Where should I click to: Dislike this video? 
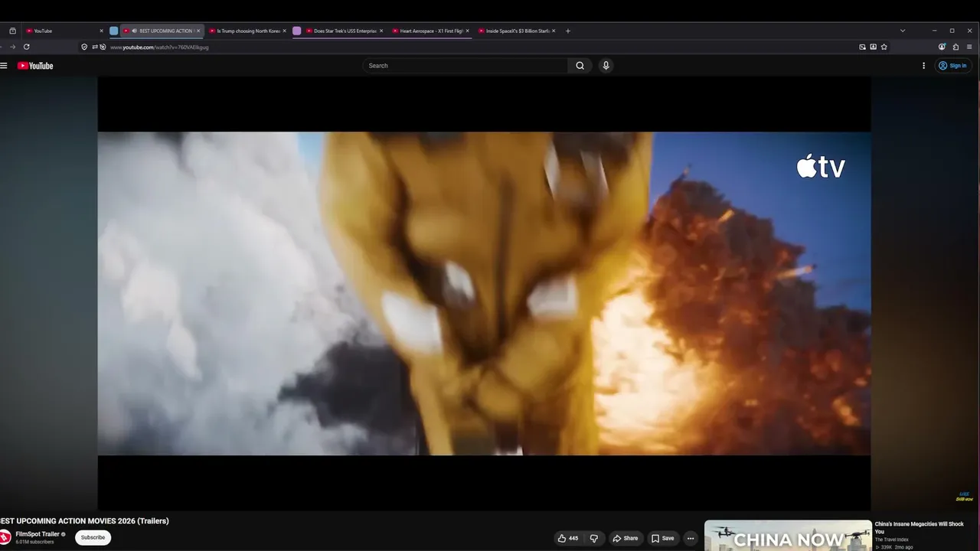[x=593, y=538]
